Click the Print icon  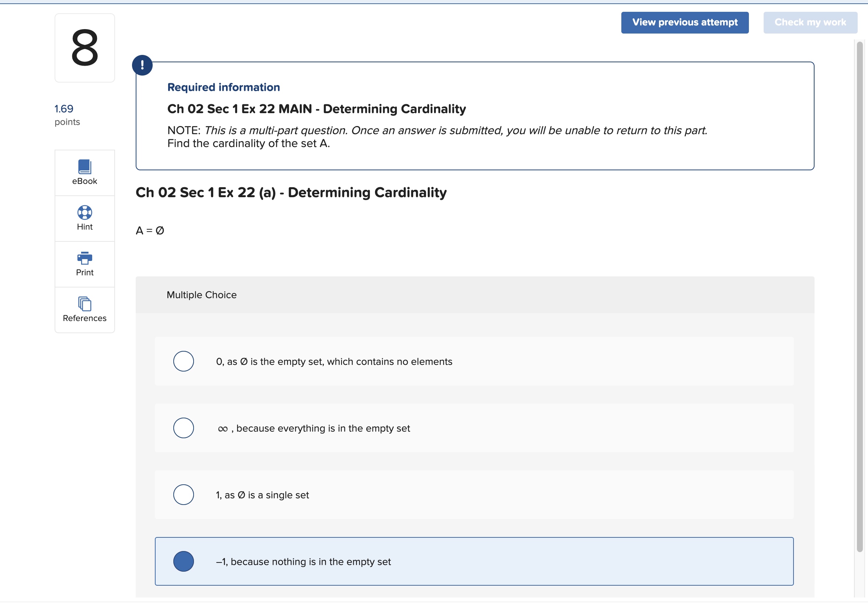tap(84, 258)
